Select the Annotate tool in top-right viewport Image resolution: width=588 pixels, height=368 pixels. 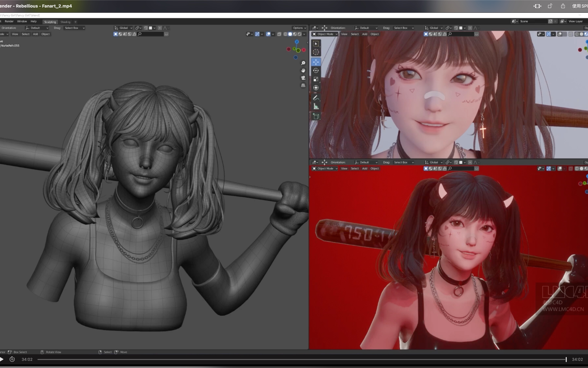click(x=316, y=98)
